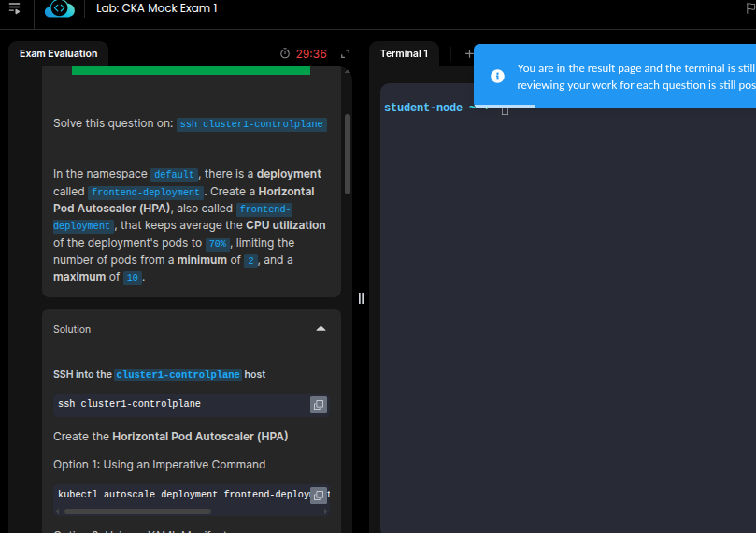Click the 29:36 countdown timer
The width and height of the screenshot is (756, 533).
coord(311,54)
